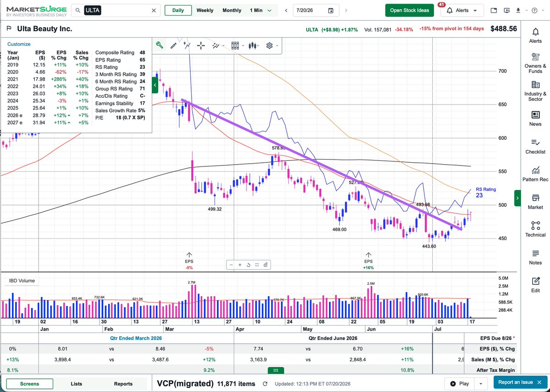This screenshot has height=392, width=550.
Task: Open the Owners & Funds panel
Action: (535, 63)
